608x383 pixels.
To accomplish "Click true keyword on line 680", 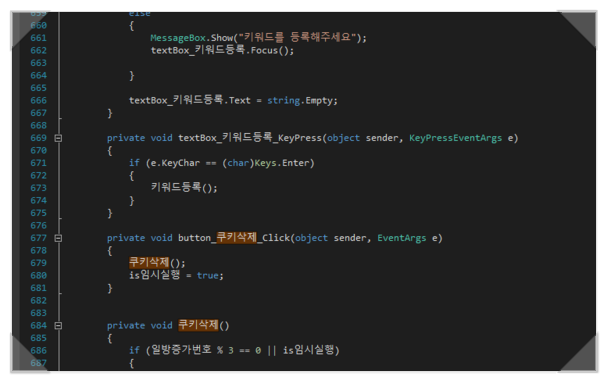I will (207, 276).
